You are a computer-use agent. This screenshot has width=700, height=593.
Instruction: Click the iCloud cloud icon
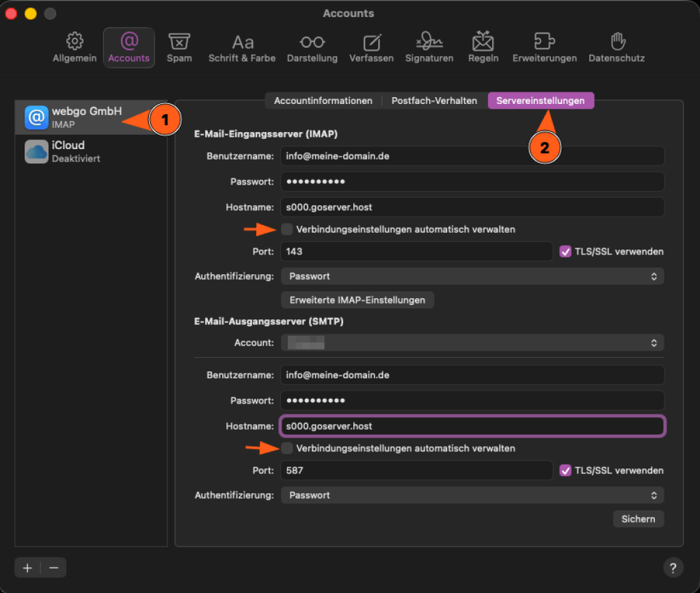pos(36,152)
